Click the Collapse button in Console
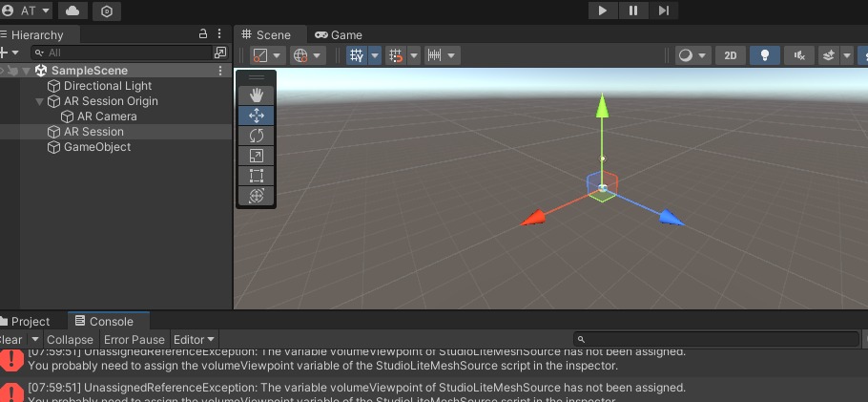Screen dimensions: 868x402 coord(70,339)
